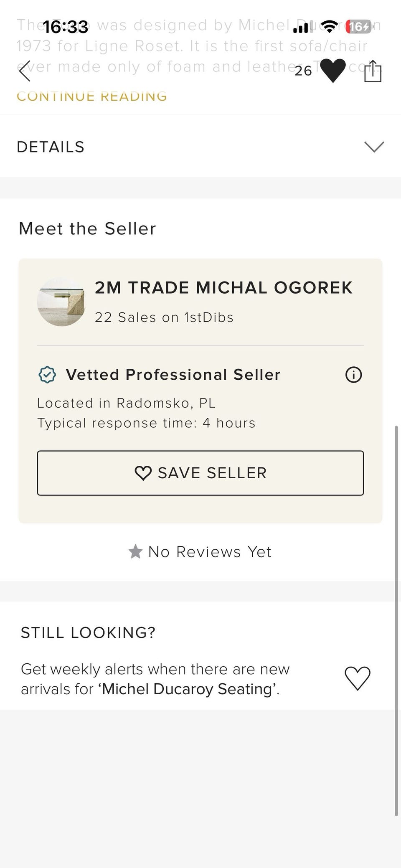Open No Reviews Yet text
Screen dimensions: 401x868
[x=210, y=552]
